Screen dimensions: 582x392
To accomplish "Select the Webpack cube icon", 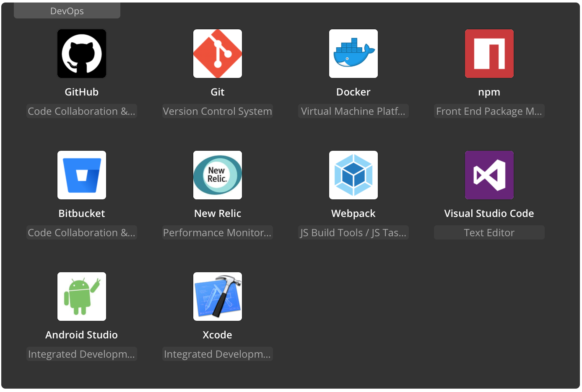I will [353, 175].
